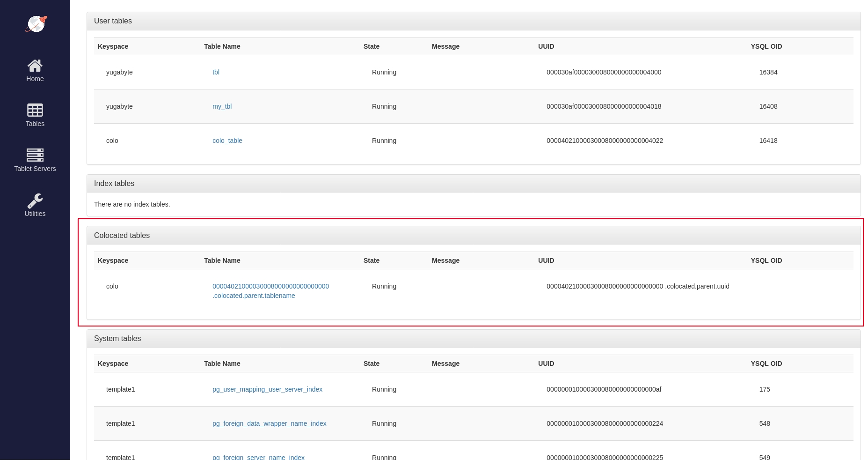Click the User tables section header
Viewport: 868px width, 460px height.
pyautogui.click(x=474, y=21)
